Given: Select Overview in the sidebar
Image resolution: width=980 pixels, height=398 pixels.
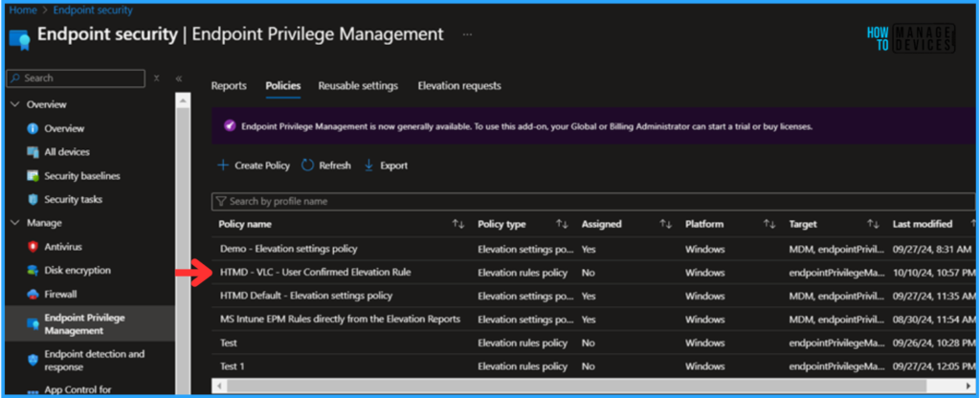Looking at the screenshot, I should (64, 129).
